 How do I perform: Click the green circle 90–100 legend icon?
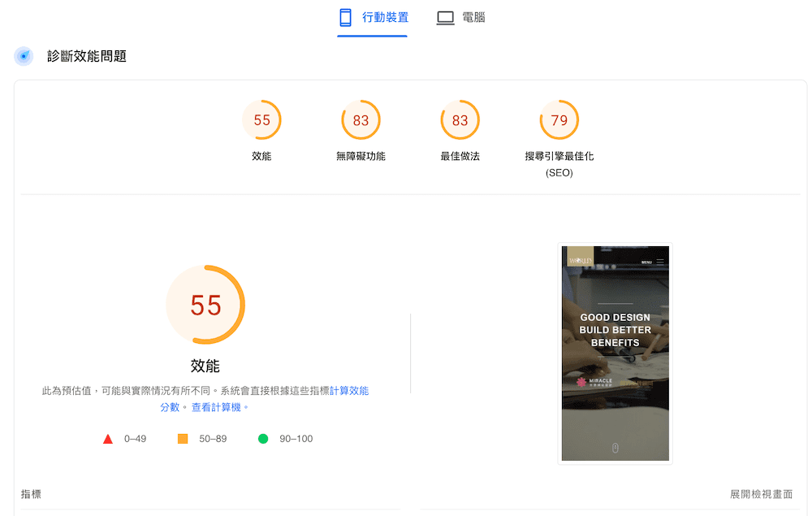click(263, 439)
